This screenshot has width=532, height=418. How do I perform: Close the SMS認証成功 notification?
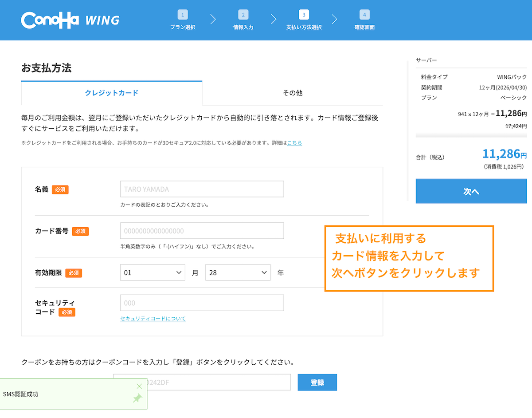point(139,386)
